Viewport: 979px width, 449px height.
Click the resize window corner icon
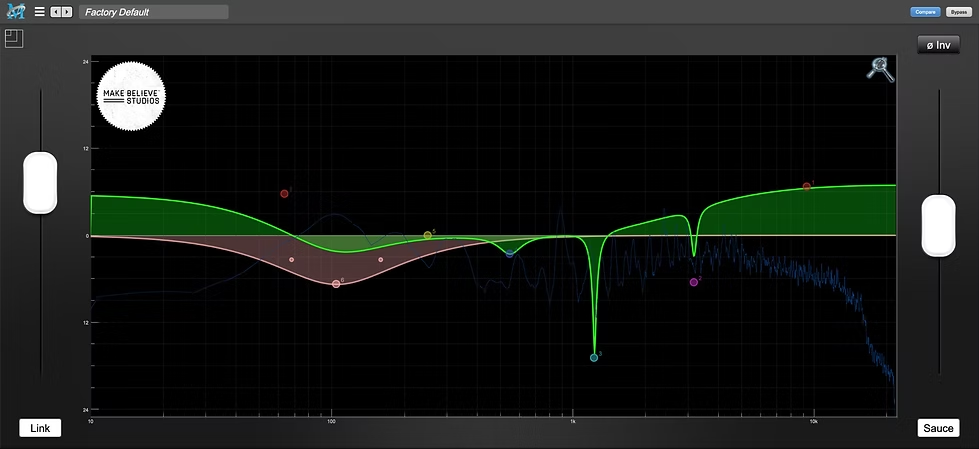[13, 39]
